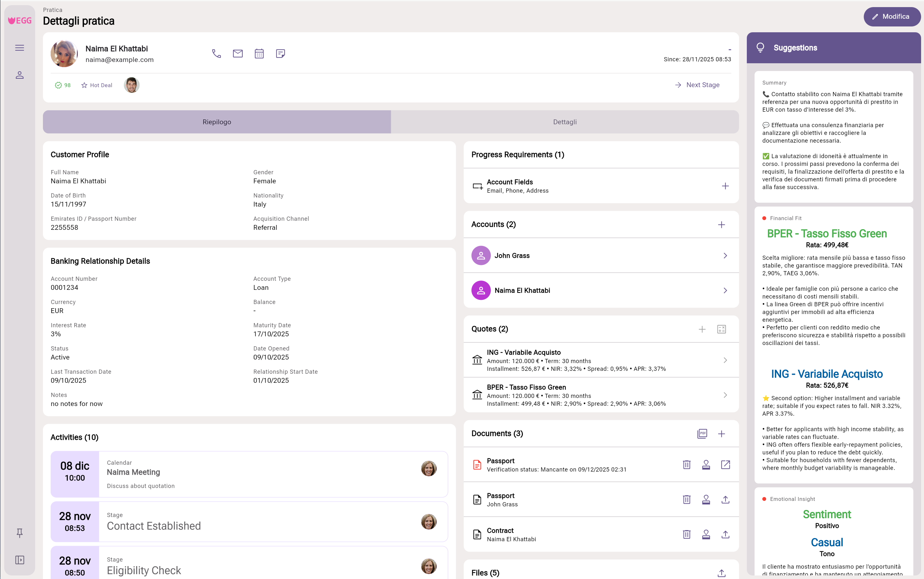This screenshot has height=579, width=924.
Task: Open the calendar scheduling icon
Action: (x=259, y=54)
